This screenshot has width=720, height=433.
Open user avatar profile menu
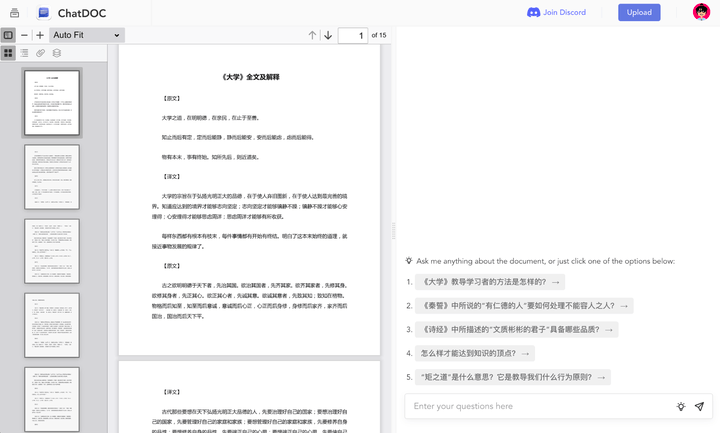[701, 12]
